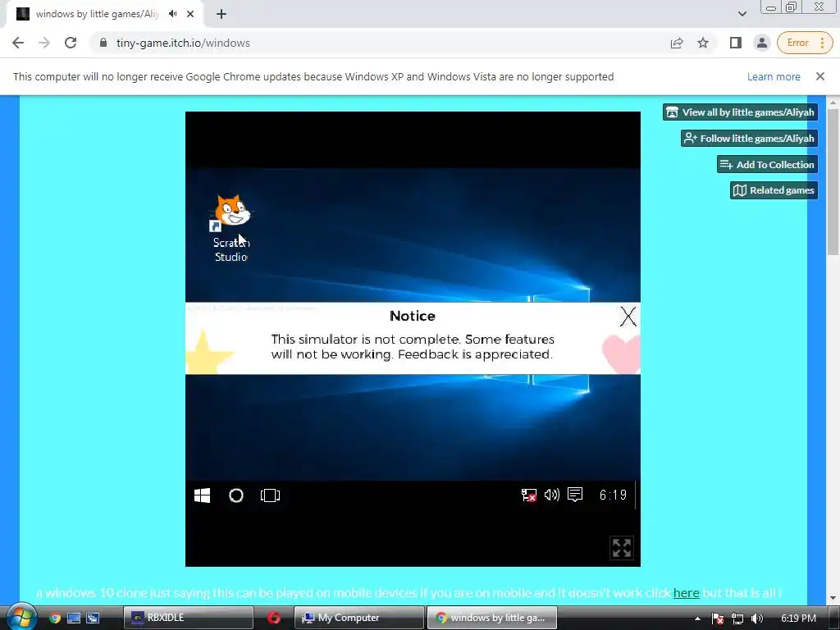Viewport: 840px width, 630px height.
Task: Open the simulator Start menu
Action: pos(202,495)
